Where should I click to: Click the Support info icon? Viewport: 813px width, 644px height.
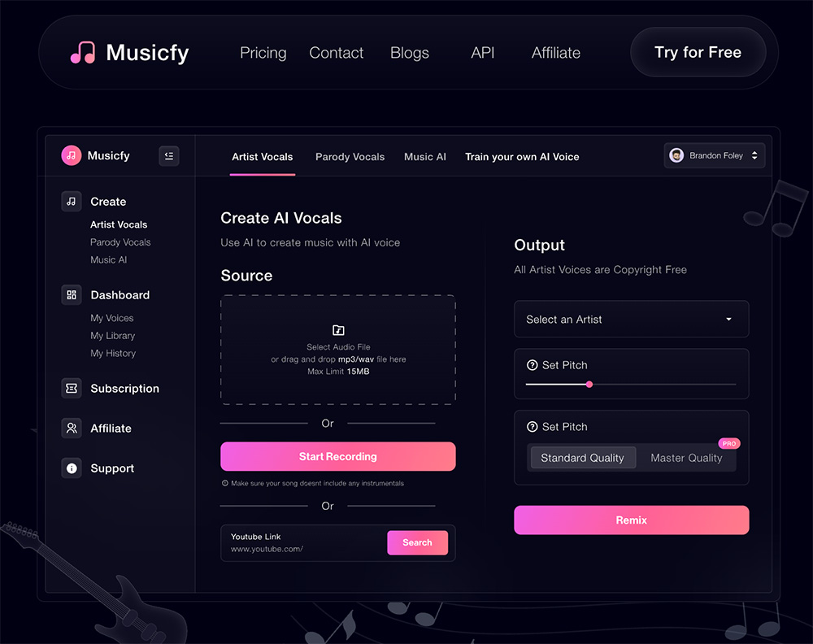point(72,468)
